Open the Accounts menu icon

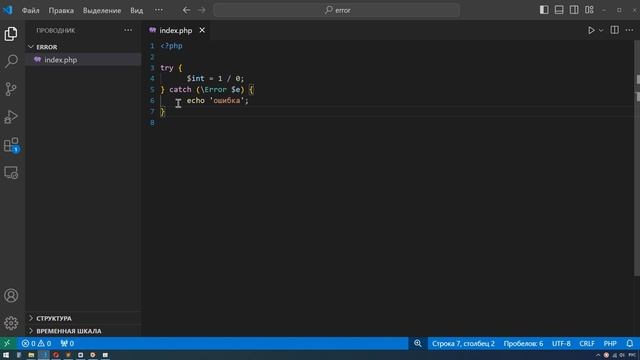pyautogui.click(x=11, y=295)
